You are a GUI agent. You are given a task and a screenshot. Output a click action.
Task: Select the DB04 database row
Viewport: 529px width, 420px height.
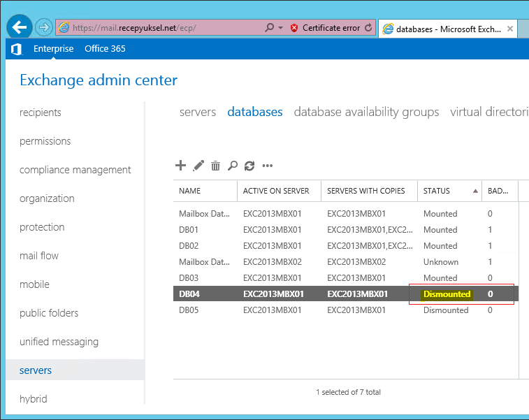pos(346,294)
